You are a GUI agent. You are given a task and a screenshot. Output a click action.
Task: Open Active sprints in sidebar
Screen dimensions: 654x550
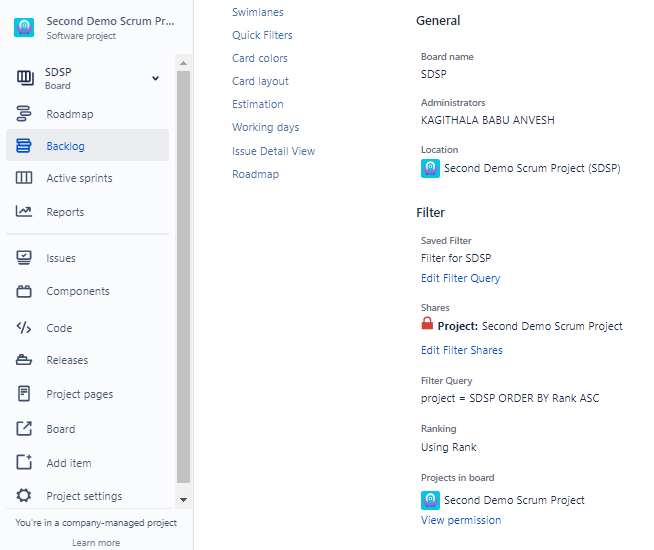[x=79, y=178]
